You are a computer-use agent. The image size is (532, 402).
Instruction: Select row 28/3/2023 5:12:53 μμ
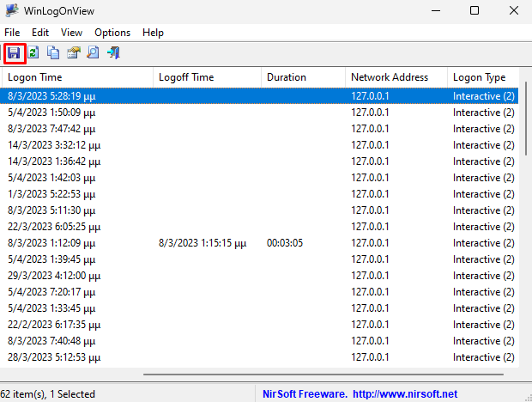click(x=259, y=356)
